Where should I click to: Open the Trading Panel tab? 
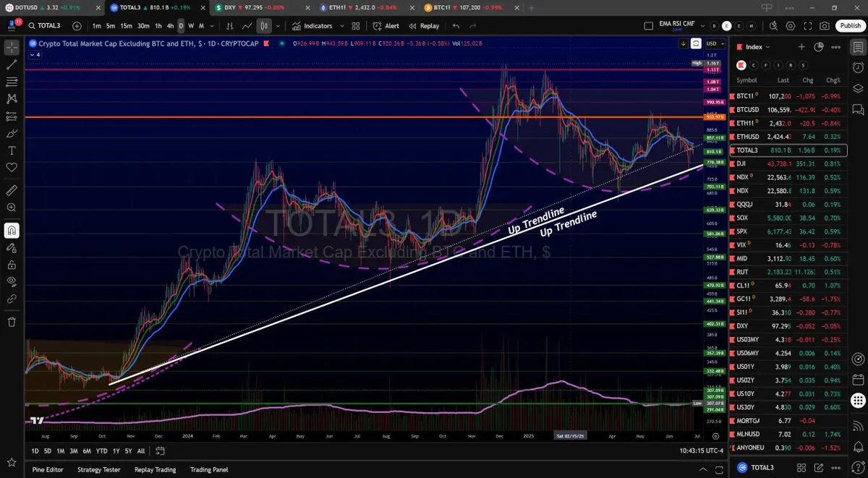tap(209, 469)
